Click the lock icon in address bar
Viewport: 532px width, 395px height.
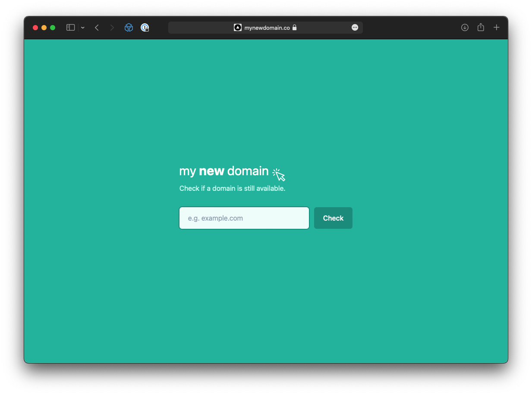click(x=294, y=28)
